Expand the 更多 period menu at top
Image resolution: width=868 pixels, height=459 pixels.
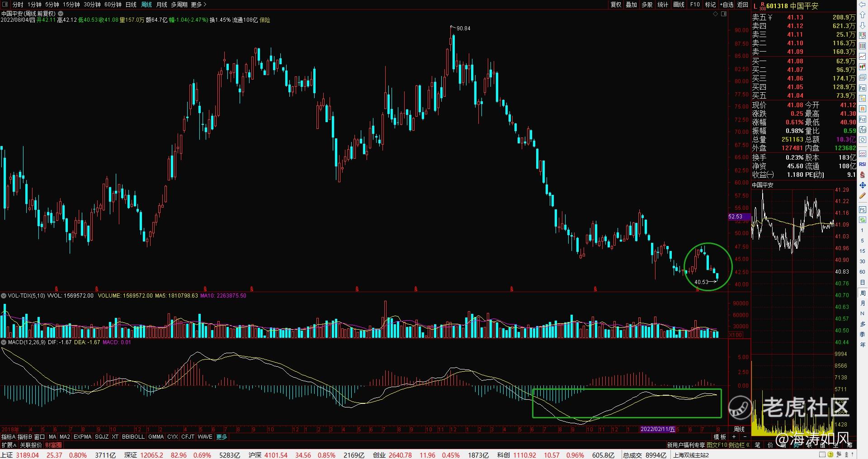coord(198,5)
